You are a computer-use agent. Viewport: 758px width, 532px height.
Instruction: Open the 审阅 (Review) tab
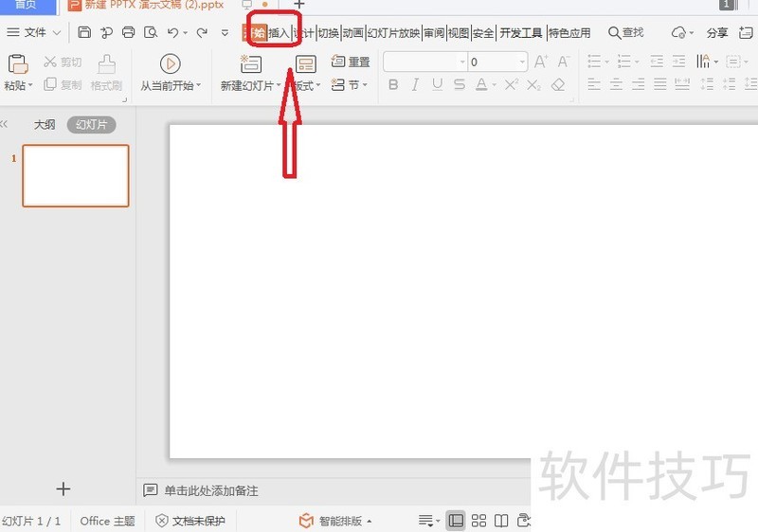click(x=434, y=33)
